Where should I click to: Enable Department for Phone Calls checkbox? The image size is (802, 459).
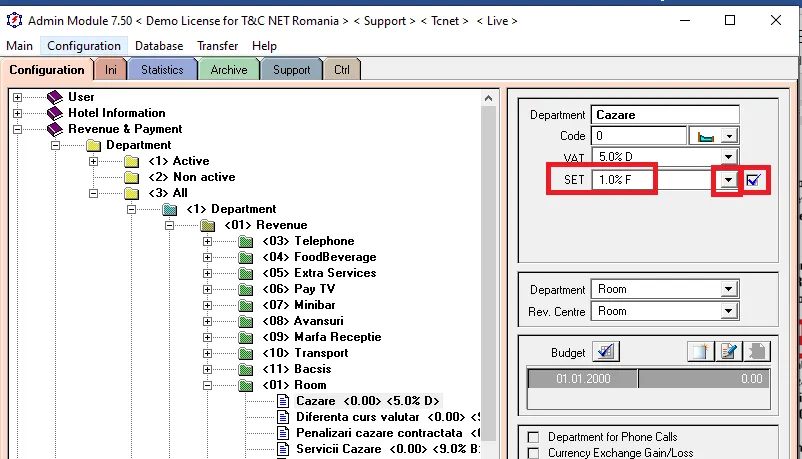(533, 437)
